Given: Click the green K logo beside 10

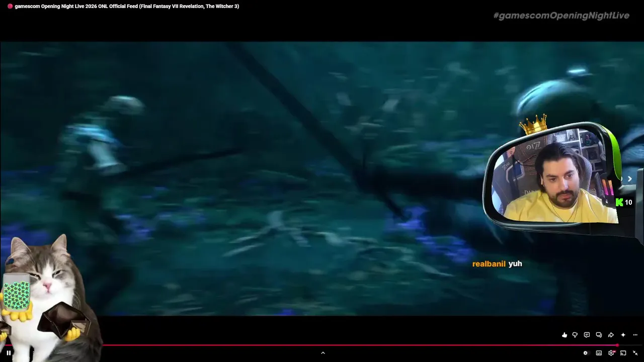Looking at the screenshot, I should [x=619, y=203].
